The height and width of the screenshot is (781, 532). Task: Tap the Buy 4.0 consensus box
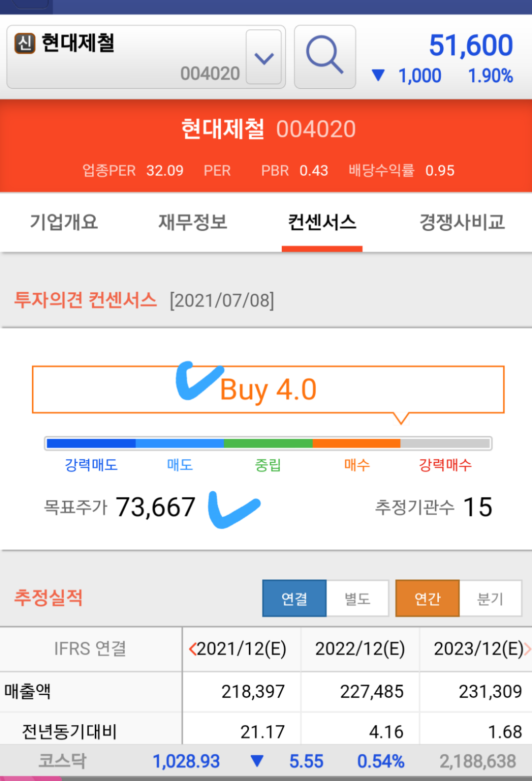tap(268, 390)
